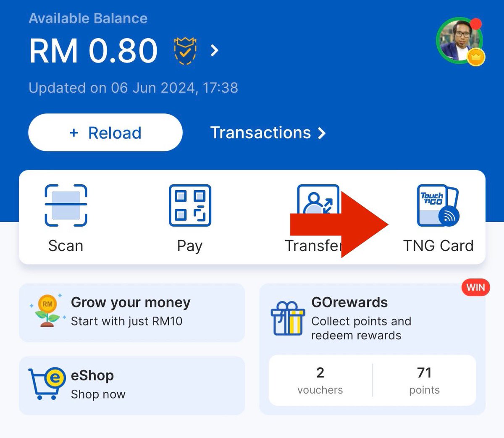Tap the red notification dot on avatar
Viewport: 504px width, 438px height.
476,24
